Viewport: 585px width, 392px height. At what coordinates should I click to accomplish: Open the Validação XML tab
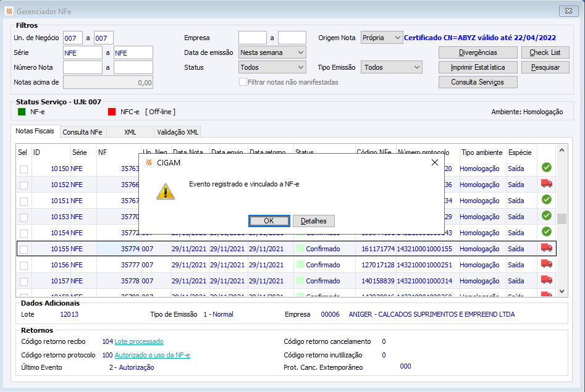(177, 132)
